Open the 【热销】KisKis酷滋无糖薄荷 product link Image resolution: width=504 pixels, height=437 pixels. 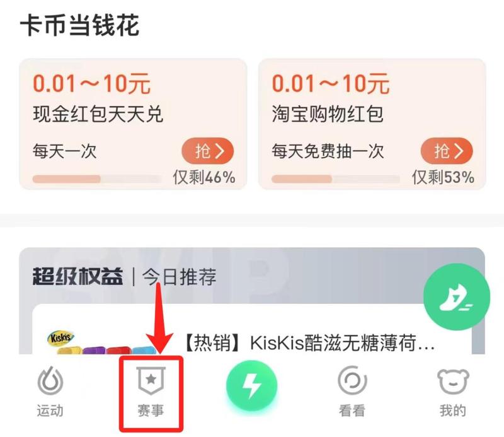[x=310, y=343]
